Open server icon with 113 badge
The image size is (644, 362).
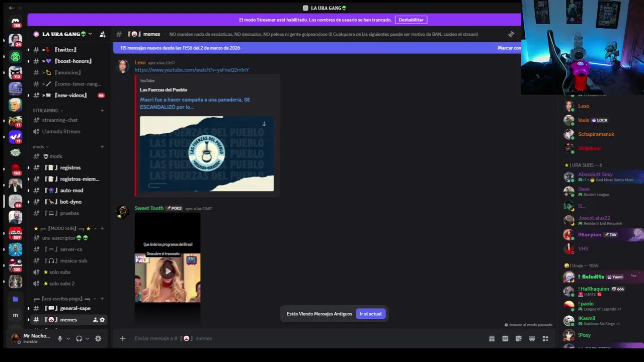(x=15, y=73)
